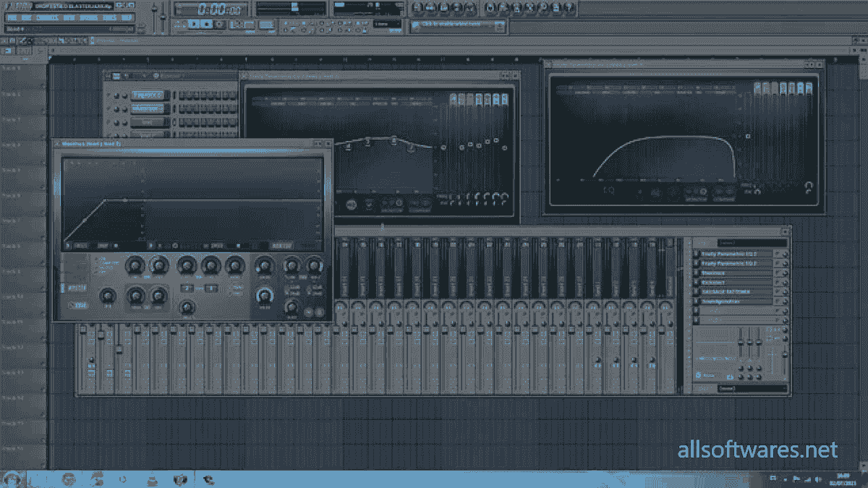Screen dimensions: 868x488
Task: Click the typing-keyboard-to-piano icon
Action: (266, 25)
